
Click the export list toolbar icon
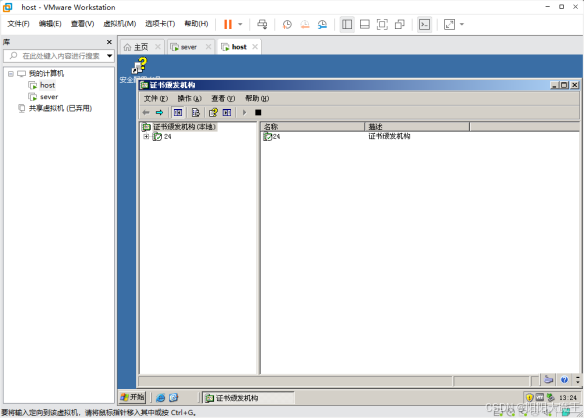[196, 112]
